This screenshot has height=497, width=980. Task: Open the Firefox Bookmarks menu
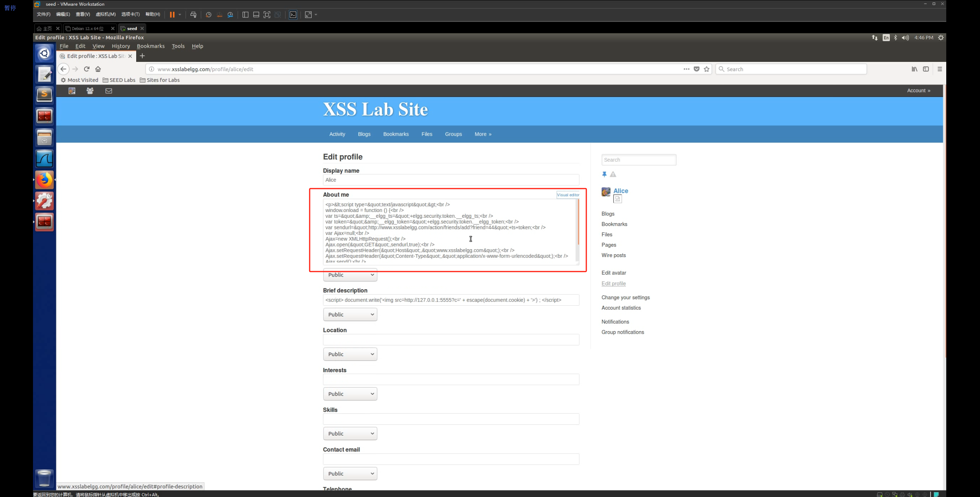tap(150, 46)
